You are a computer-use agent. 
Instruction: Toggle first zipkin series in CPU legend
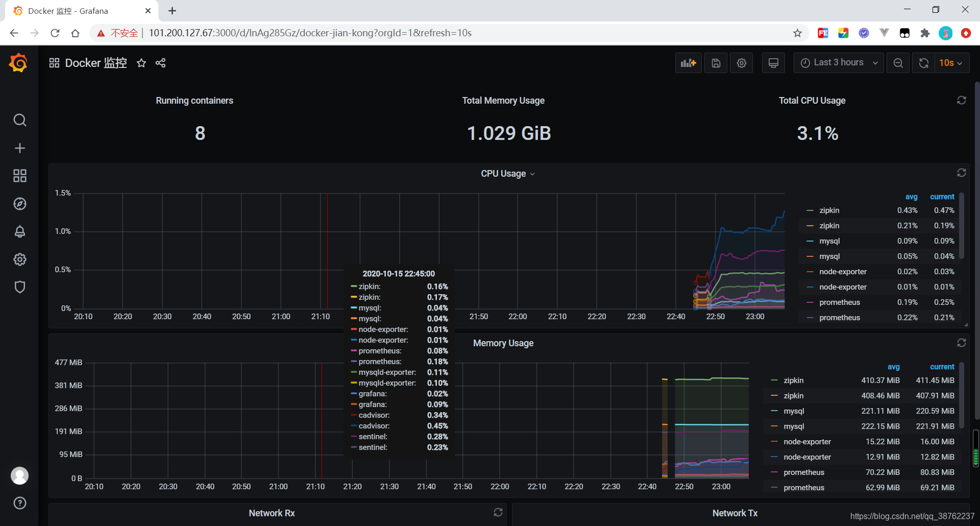(829, 210)
